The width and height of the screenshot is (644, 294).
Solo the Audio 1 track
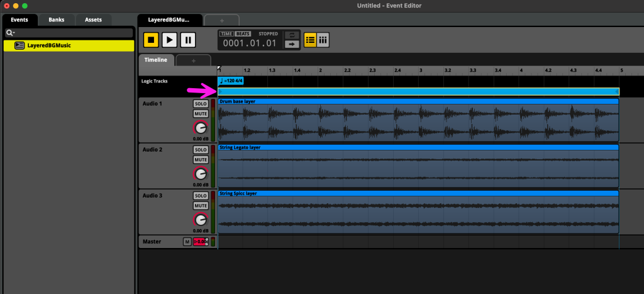click(201, 104)
